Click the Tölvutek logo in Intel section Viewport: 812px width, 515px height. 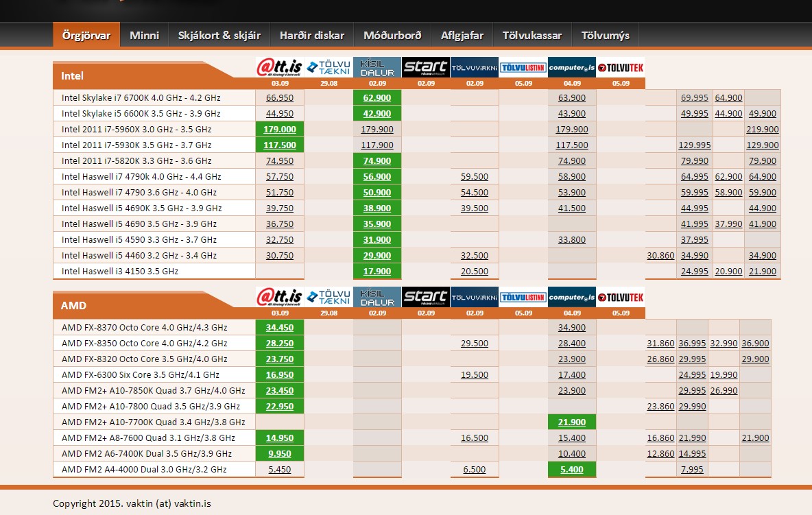(x=621, y=67)
